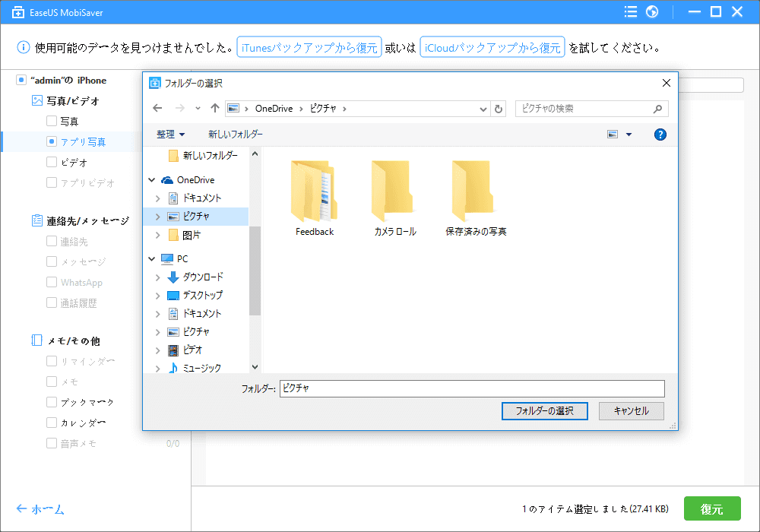Click the ビデオ film icon in tree
Image resolution: width=760 pixels, height=532 pixels.
173,350
